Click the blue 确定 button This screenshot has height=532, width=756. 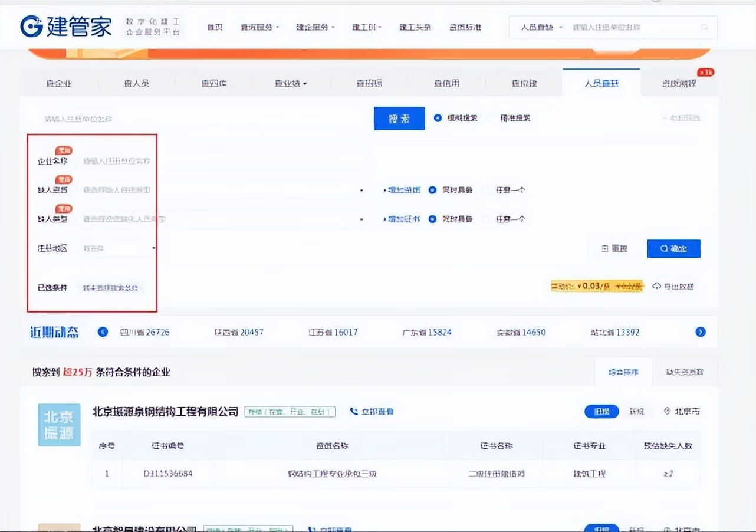(673, 249)
